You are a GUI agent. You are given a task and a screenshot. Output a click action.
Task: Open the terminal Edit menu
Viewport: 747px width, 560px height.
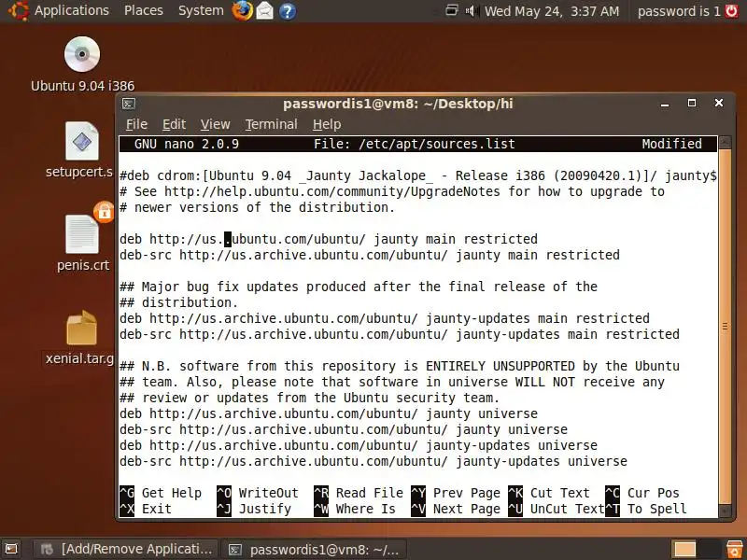coord(174,124)
